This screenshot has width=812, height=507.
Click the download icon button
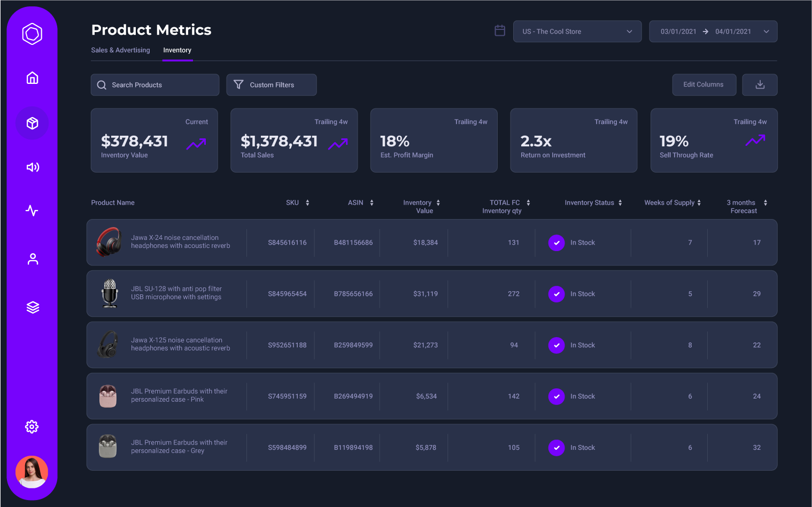pos(760,85)
